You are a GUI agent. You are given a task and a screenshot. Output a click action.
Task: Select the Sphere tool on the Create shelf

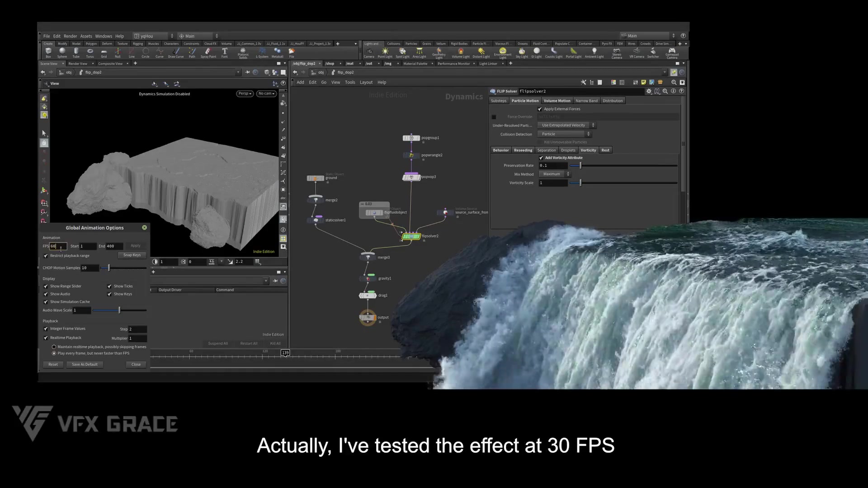click(62, 53)
